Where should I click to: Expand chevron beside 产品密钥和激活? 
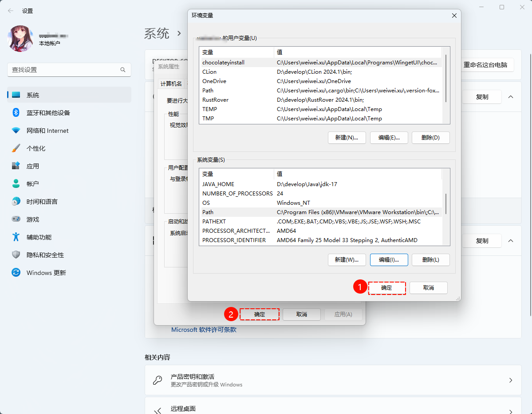510,380
